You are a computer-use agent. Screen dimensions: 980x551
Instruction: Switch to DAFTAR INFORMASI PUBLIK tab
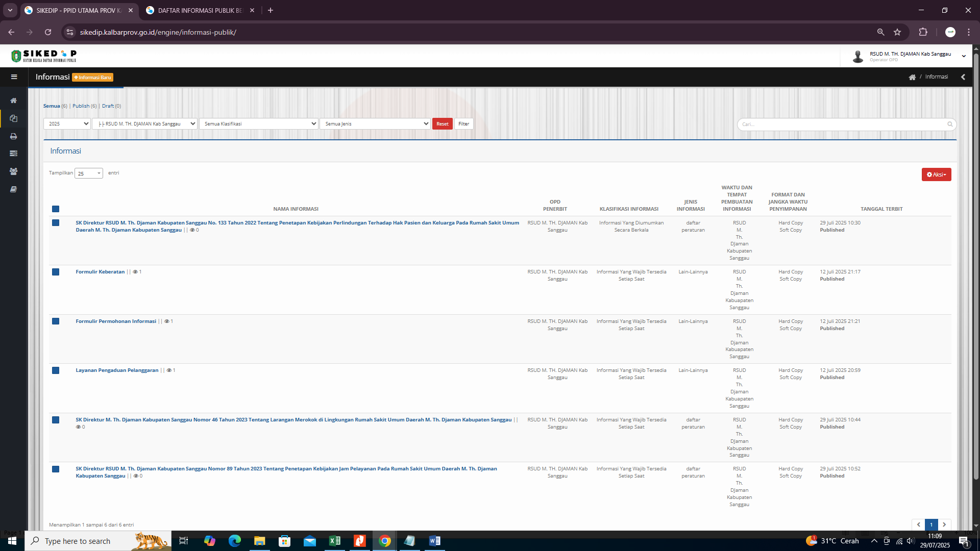coord(200,10)
